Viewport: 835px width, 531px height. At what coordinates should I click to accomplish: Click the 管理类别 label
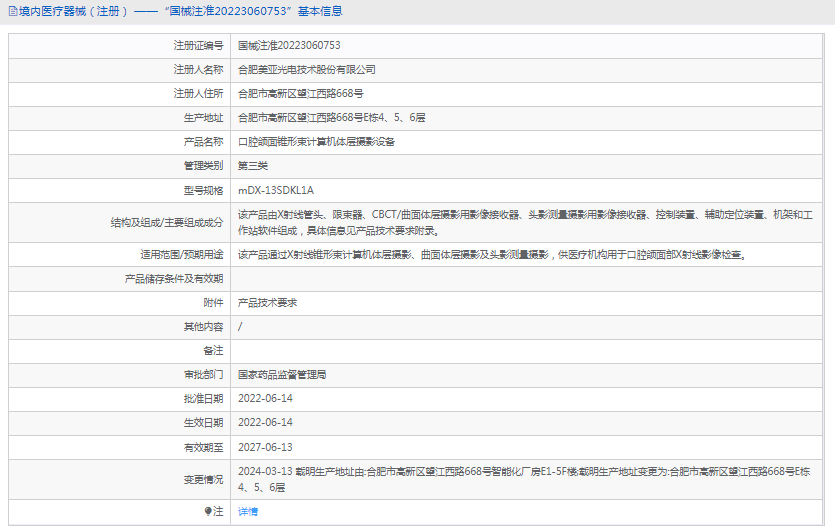203,166
